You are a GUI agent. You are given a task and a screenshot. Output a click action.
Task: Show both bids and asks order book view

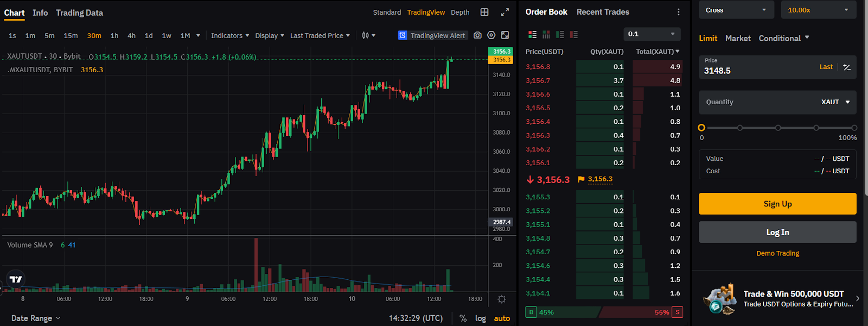532,34
